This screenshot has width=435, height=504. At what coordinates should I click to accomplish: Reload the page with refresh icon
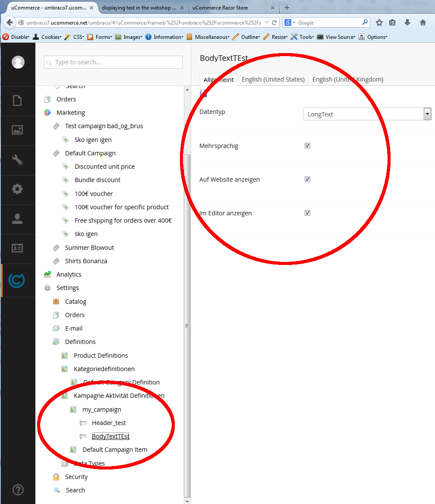(274, 22)
